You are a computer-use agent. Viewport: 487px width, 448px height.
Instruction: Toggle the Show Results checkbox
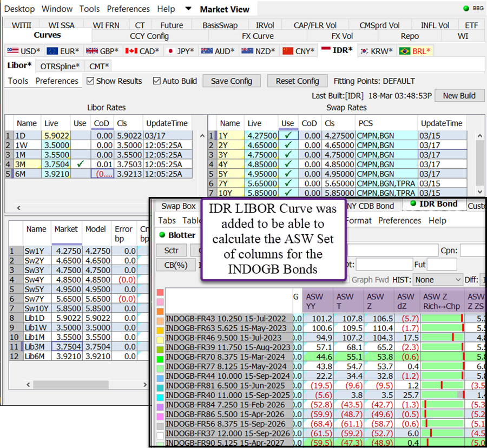pyautogui.click(x=90, y=81)
